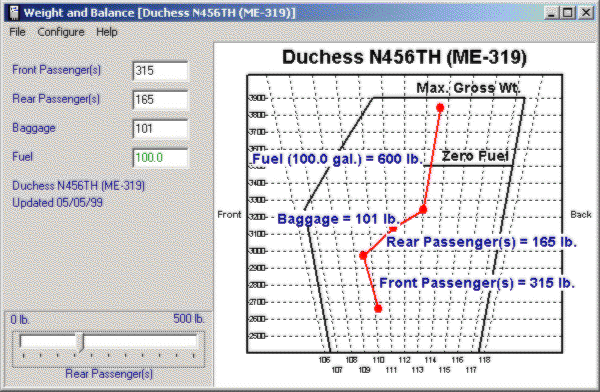The width and height of the screenshot is (600, 392).
Task: Click the application icon in title bar
Action: [x=14, y=13]
